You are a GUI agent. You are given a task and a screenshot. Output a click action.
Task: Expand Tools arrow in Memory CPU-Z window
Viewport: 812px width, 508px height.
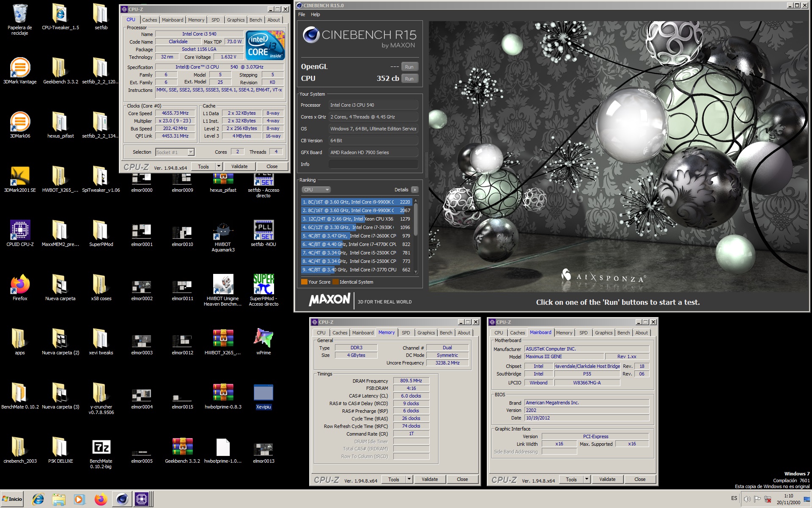(x=409, y=479)
